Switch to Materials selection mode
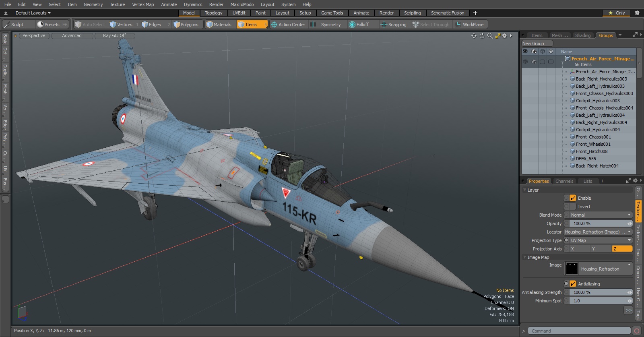Image resolution: width=644 pixels, height=337 pixels. point(220,25)
